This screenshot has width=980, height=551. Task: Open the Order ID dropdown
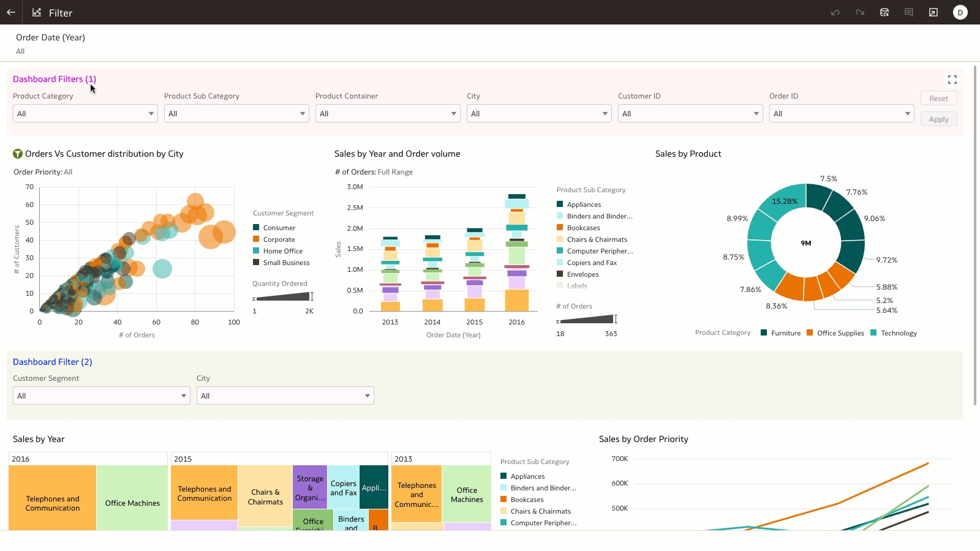click(840, 113)
